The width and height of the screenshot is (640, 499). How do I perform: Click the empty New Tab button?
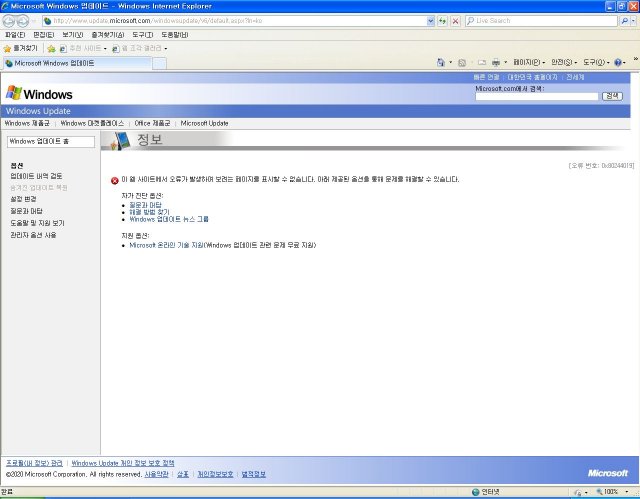click(x=159, y=64)
